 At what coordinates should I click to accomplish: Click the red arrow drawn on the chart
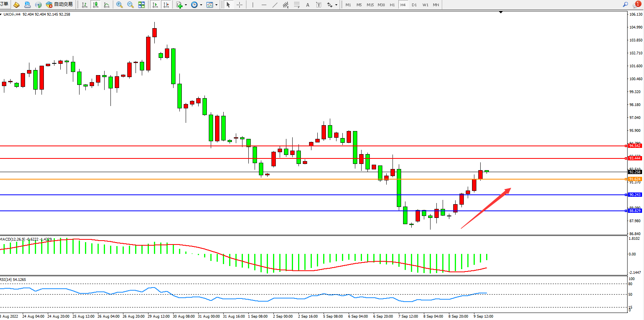click(486, 209)
